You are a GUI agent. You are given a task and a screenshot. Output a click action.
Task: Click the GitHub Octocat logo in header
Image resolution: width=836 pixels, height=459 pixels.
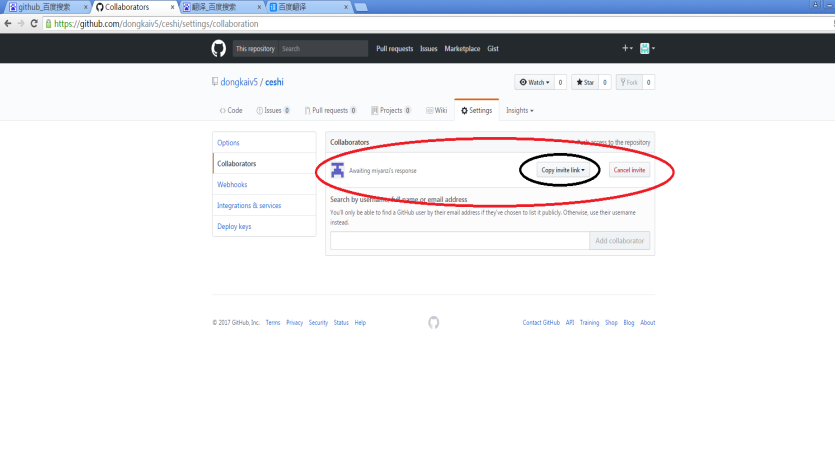(x=219, y=49)
